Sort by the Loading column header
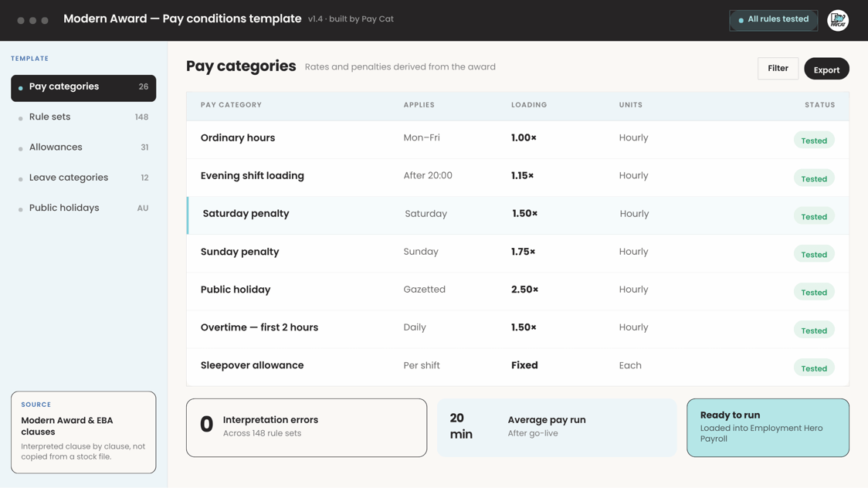Screen dimensions: 868x488 (529, 104)
